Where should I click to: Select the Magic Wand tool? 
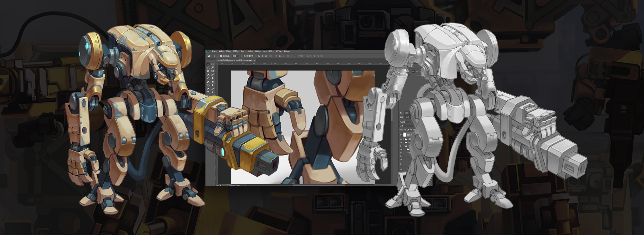click(x=212, y=67)
